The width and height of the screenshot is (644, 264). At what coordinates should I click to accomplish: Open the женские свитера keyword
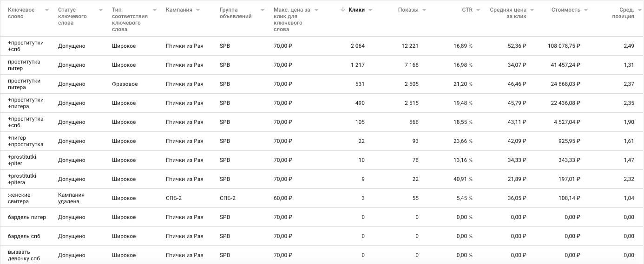19,198
